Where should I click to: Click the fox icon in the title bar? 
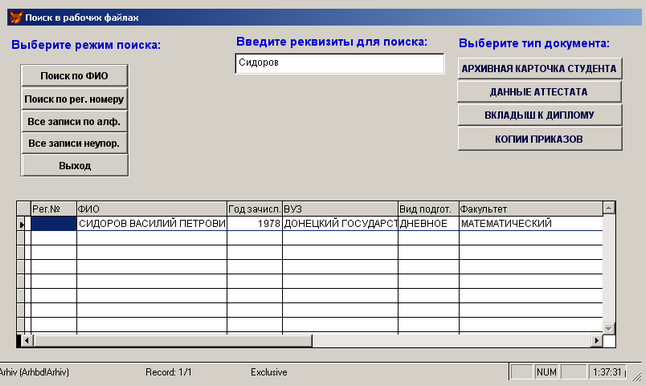16,17
